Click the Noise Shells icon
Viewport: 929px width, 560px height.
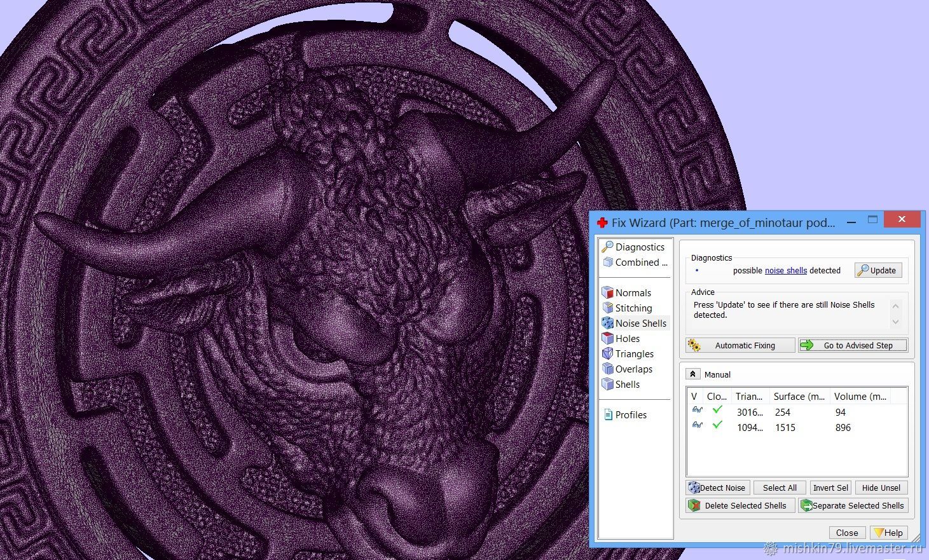click(607, 323)
